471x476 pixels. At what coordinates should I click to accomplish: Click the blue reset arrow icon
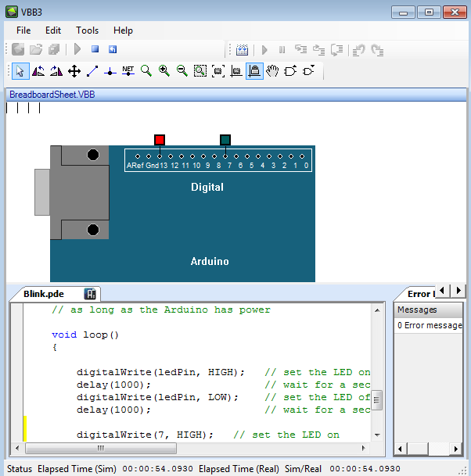pyautogui.click(x=113, y=49)
